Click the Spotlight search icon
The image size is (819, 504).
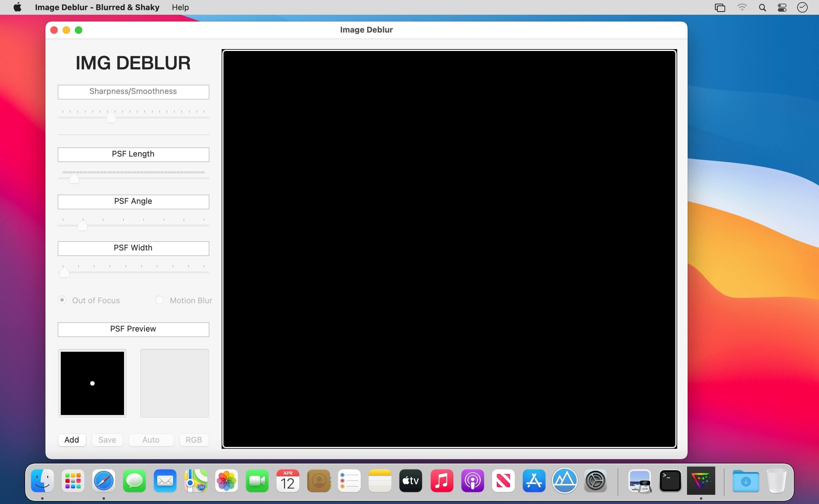[x=762, y=7]
